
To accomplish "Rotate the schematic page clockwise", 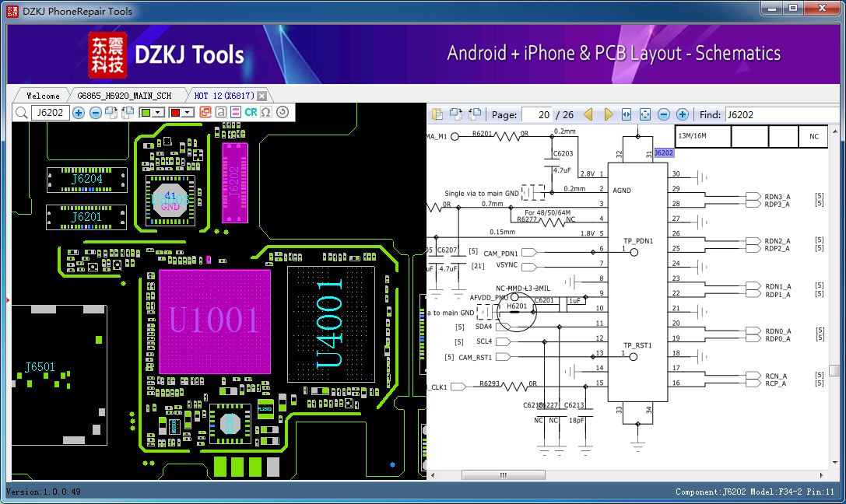I will [456, 114].
